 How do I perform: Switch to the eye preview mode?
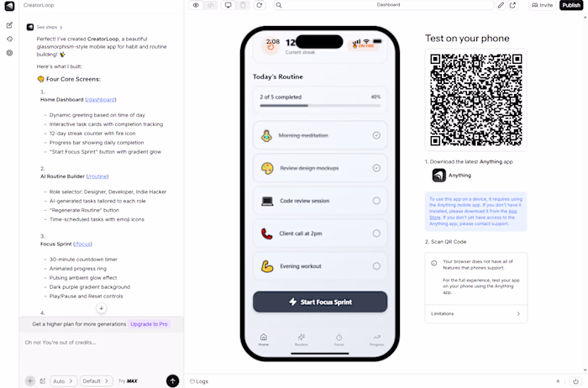pos(196,5)
